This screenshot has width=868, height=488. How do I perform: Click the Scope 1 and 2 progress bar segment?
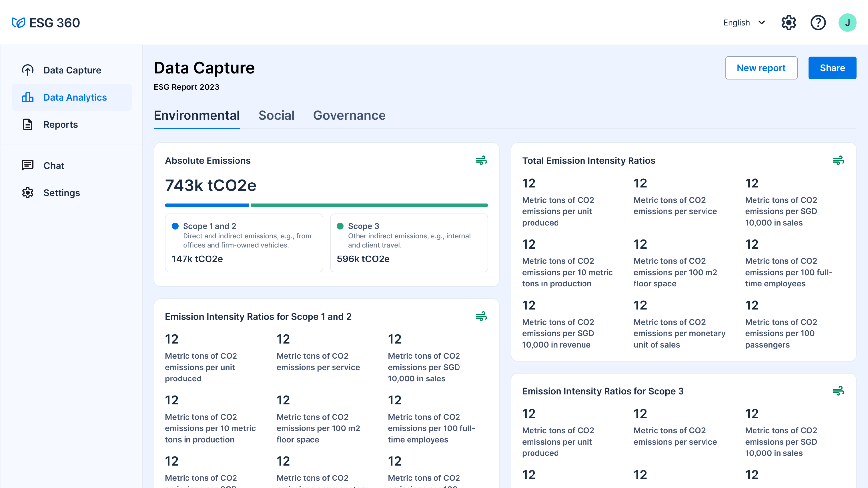pos(207,205)
